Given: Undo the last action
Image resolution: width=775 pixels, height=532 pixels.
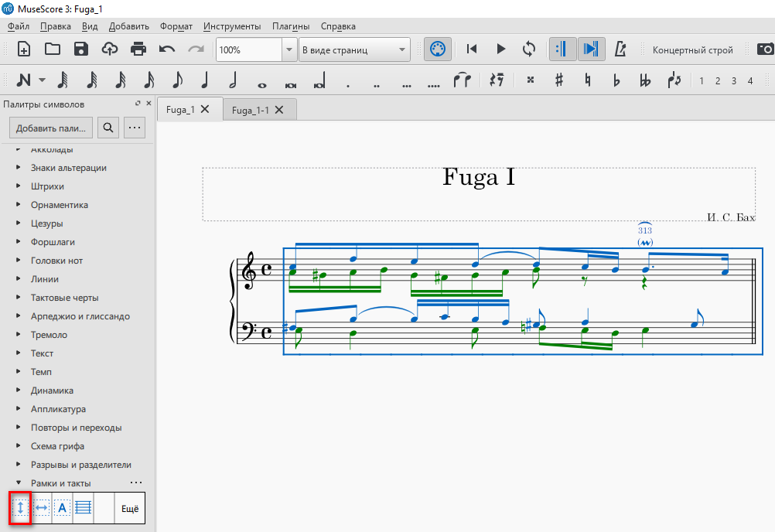Looking at the screenshot, I should coord(167,49).
